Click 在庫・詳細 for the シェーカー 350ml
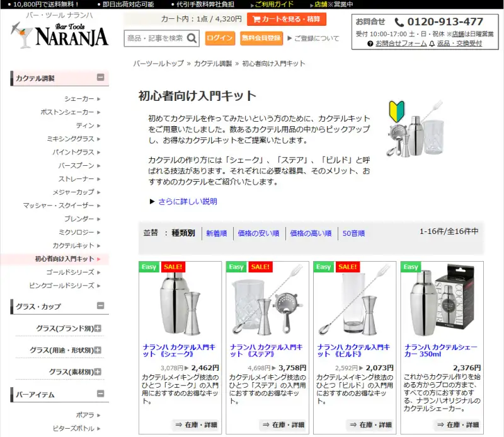 [x=458, y=425]
